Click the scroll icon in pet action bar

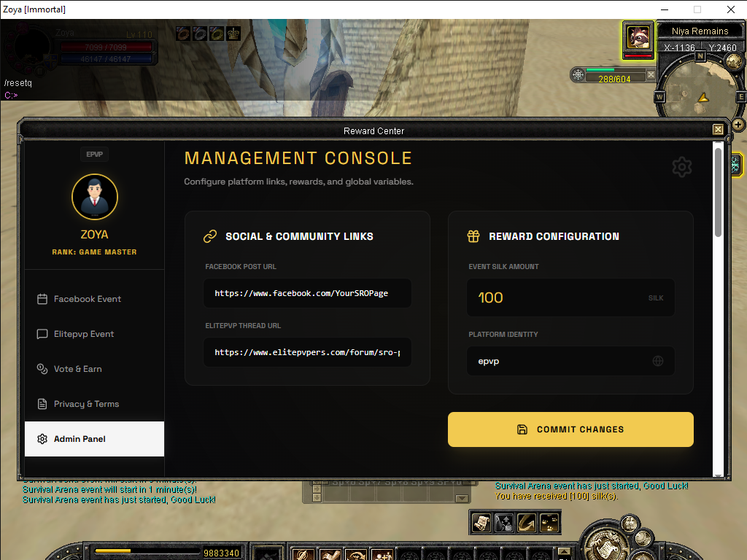(481, 523)
